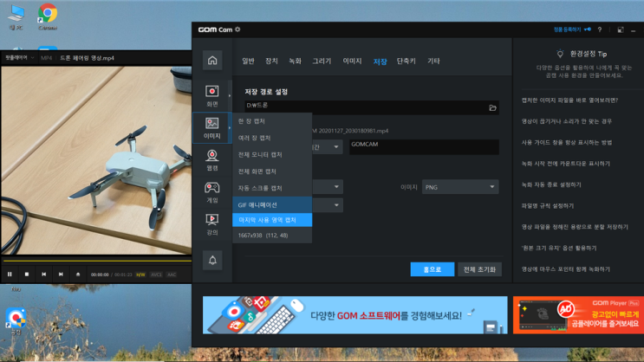Select the 강의 lecture recording icon
The width and height of the screenshot is (644, 362).
coord(212,224)
